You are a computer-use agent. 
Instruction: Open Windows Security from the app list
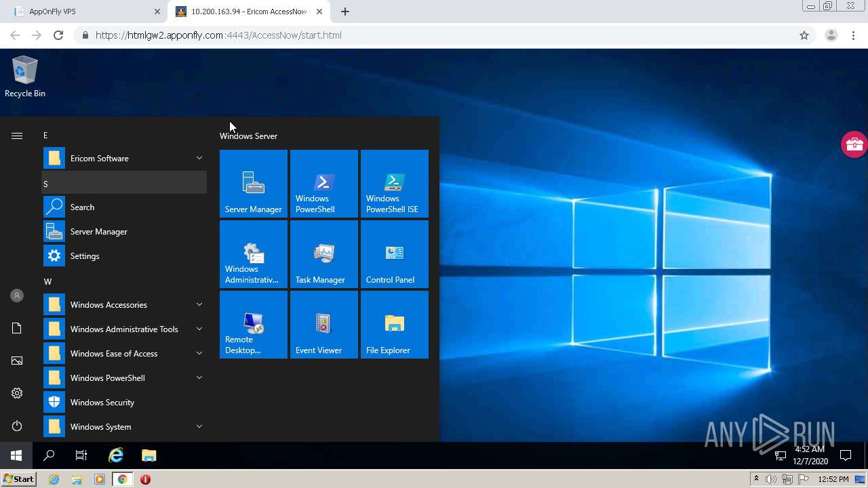(125, 403)
